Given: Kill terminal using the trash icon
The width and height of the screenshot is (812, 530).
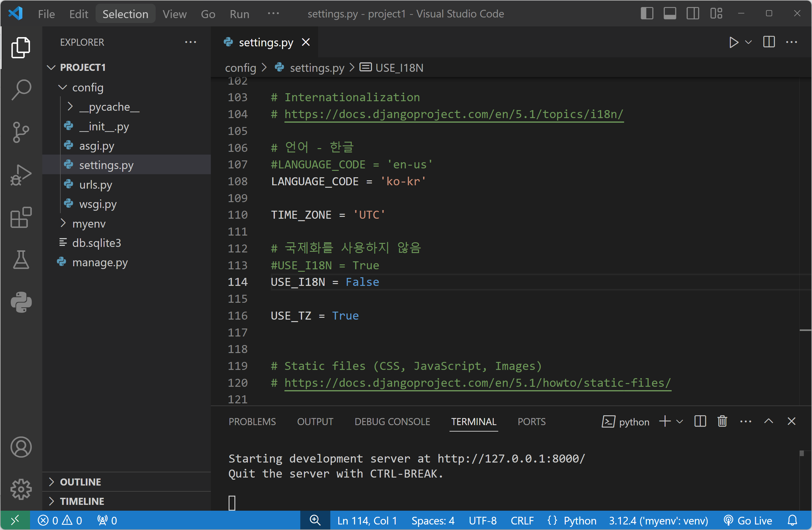Looking at the screenshot, I should tap(722, 421).
